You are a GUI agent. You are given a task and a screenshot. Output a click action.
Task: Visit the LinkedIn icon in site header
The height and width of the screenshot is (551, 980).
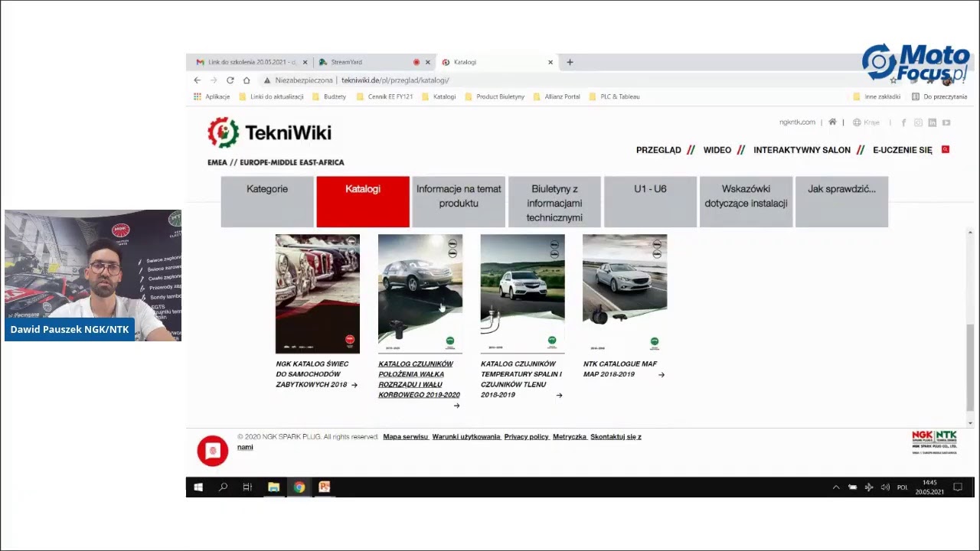pyautogui.click(x=932, y=122)
